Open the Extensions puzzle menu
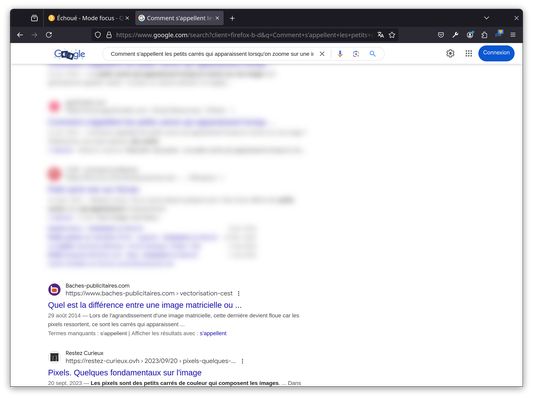The height and width of the screenshot is (398, 533). 484,35
